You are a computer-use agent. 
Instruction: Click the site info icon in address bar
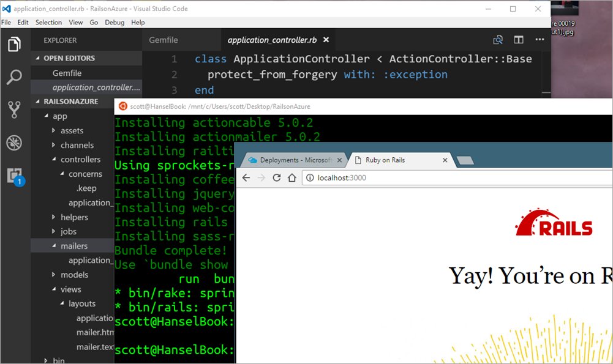310,177
